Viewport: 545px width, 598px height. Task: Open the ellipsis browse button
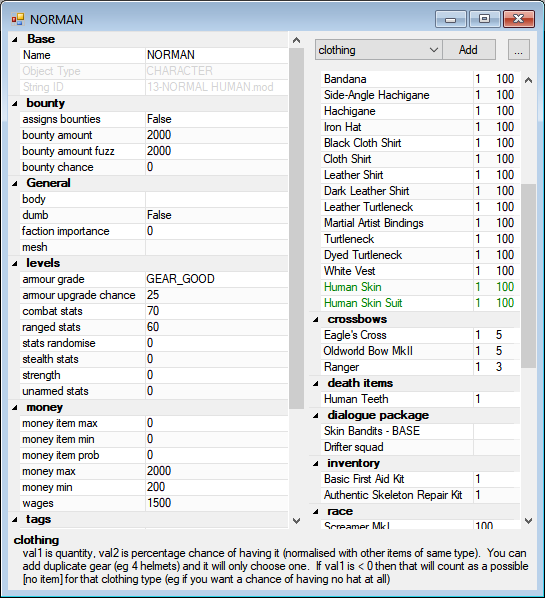[x=518, y=50]
